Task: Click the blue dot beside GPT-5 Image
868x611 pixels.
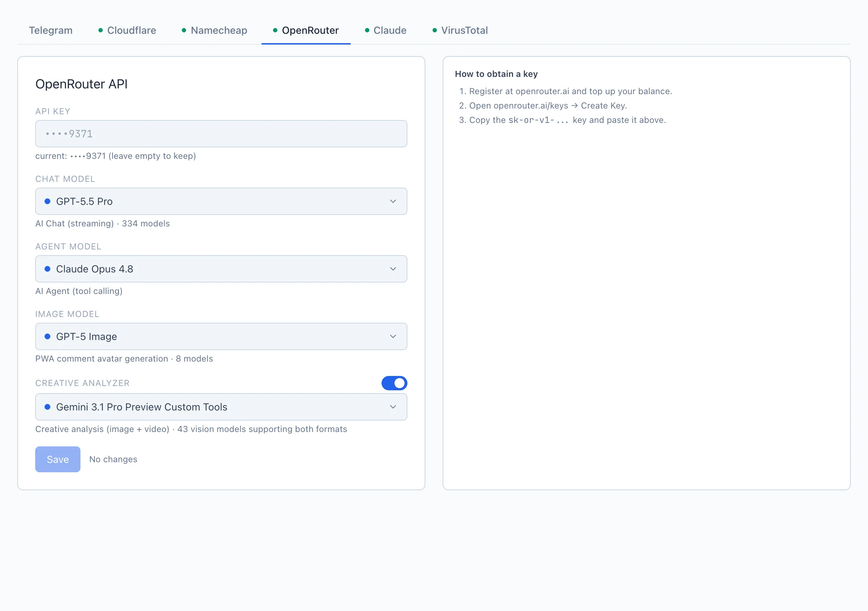Action: (48, 336)
